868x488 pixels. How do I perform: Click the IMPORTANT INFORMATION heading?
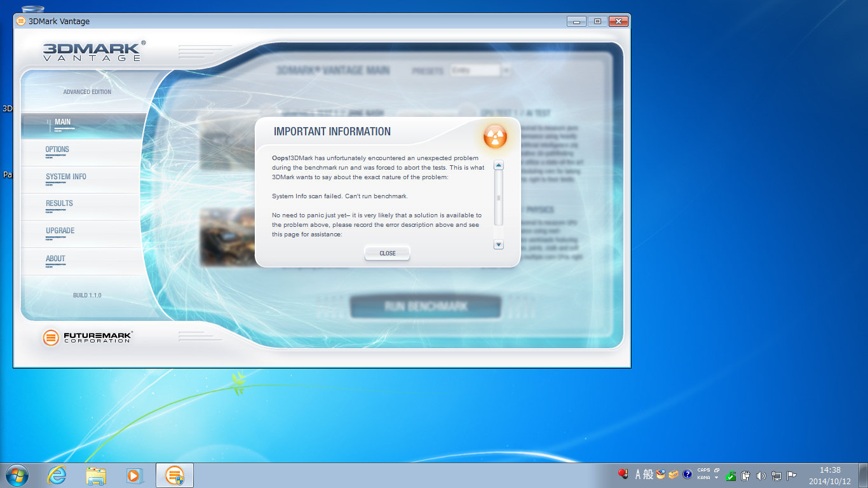[x=332, y=132]
